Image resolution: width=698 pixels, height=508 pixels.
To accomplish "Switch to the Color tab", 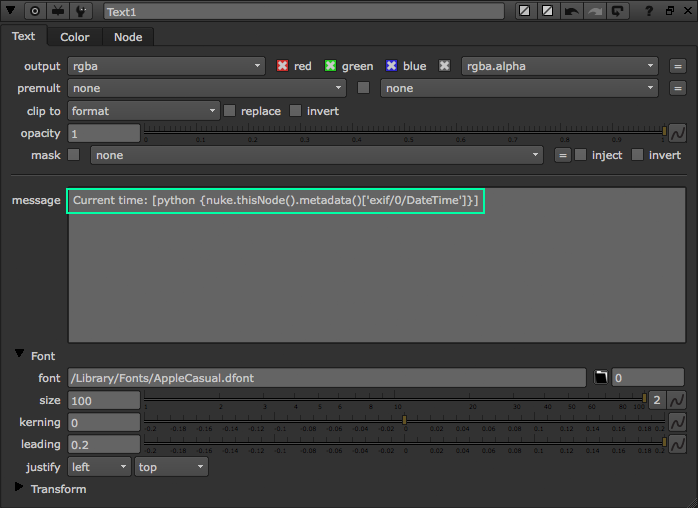I will 75,37.
